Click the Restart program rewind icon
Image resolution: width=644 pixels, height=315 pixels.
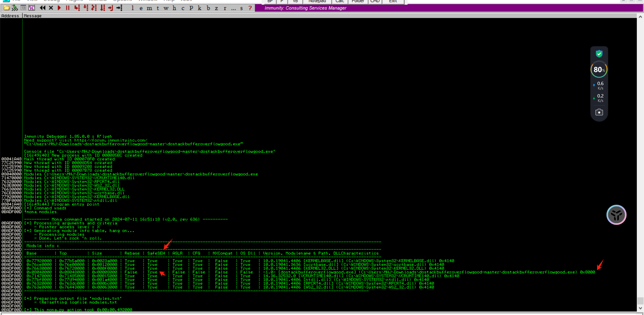click(43, 8)
